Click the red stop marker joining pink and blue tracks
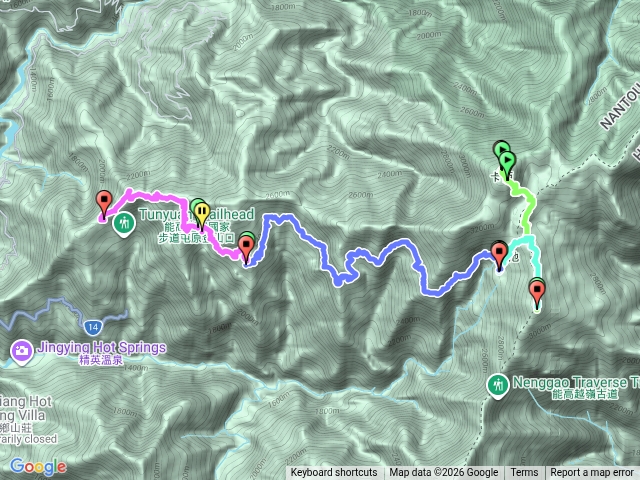Image resolution: width=640 pixels, height=480 pixels. click(246, 248)
